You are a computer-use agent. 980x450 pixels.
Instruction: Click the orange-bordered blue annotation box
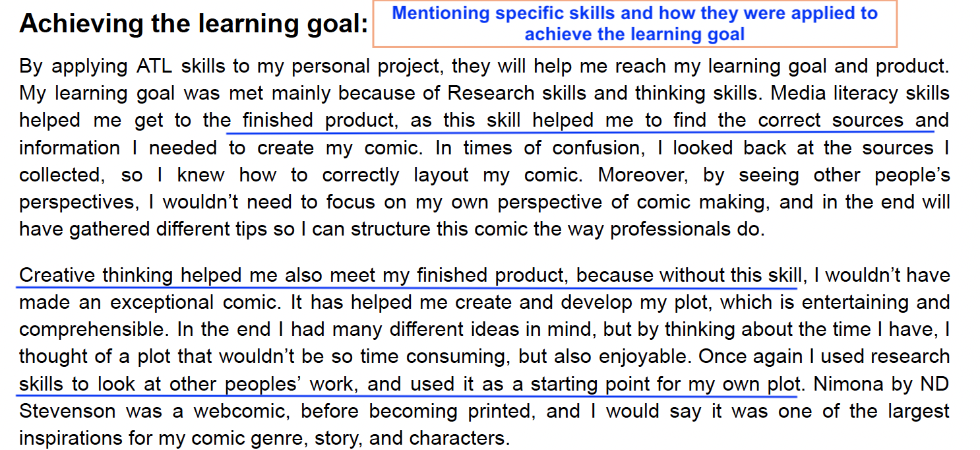coord(634,24)
